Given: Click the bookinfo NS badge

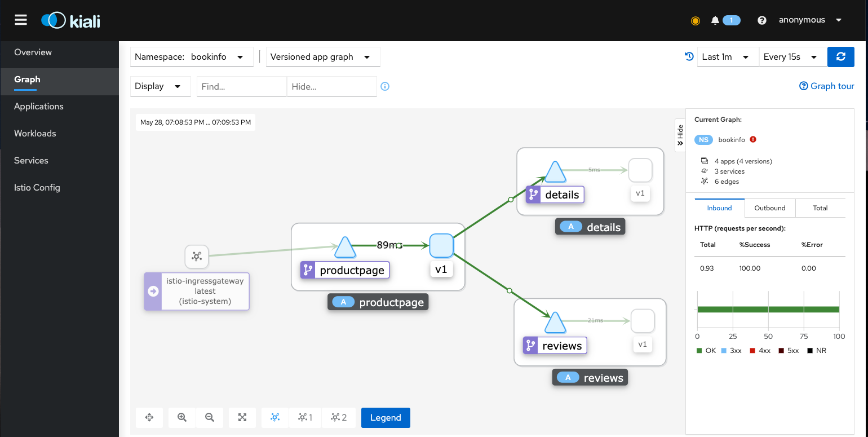Looking at the screenshot, I should [704, 140].
